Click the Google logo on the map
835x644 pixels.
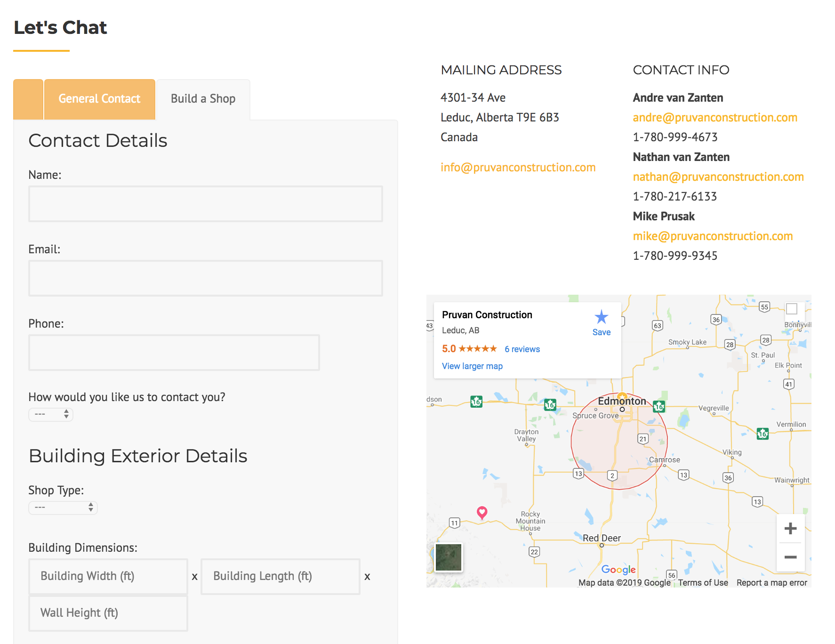coord(618,570)
